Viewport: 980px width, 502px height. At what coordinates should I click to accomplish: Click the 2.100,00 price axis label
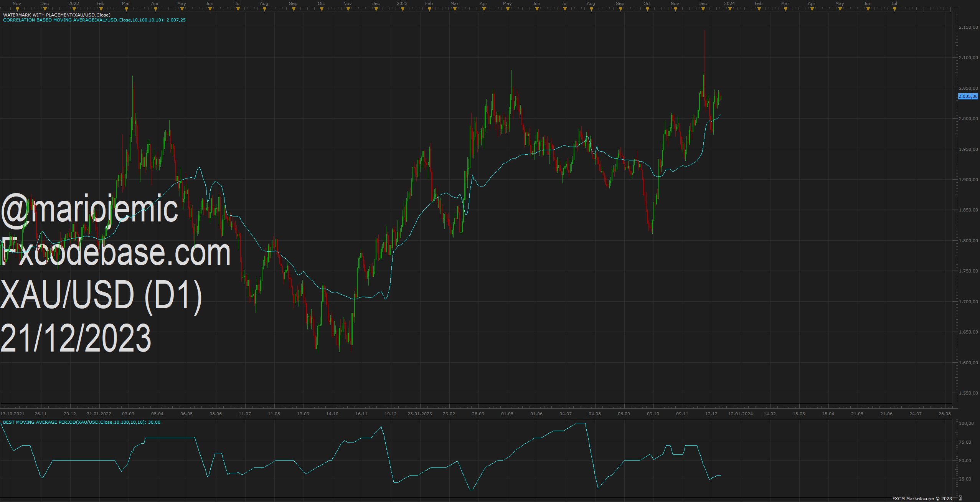point(968,58)
